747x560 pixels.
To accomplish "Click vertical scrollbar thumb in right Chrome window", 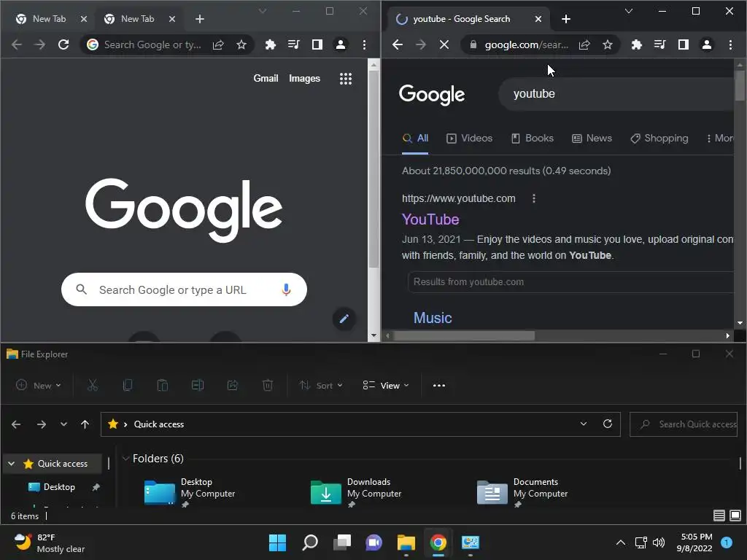I will coord(740,86).
